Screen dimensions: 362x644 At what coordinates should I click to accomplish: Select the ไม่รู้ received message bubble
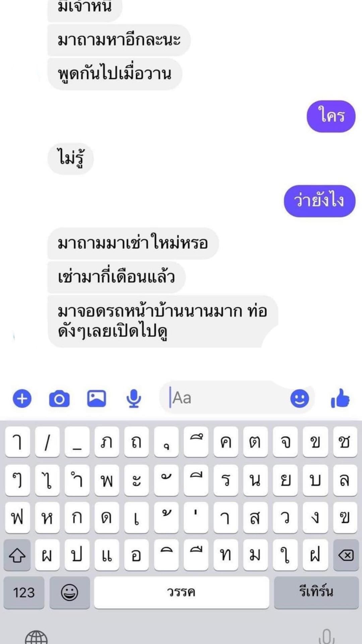[70, 158]
